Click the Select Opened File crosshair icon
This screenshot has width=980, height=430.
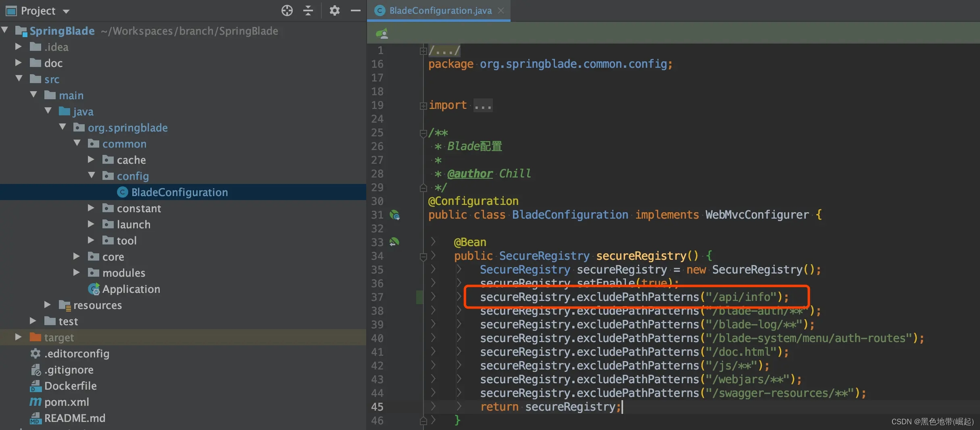[287, 11]
